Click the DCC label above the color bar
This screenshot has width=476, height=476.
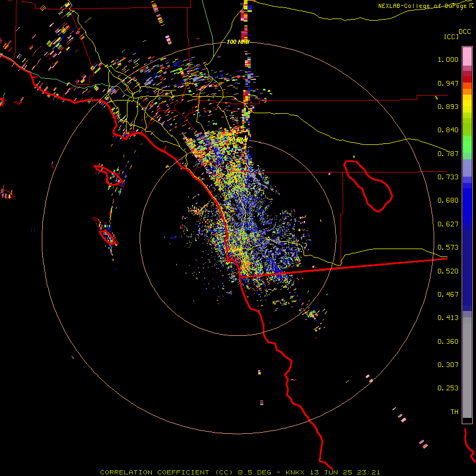(464, 32)
